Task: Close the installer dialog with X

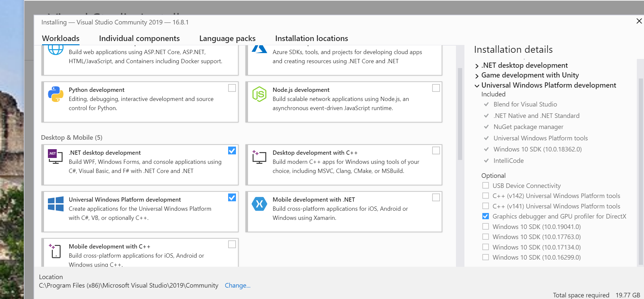Action: [639, 21]
